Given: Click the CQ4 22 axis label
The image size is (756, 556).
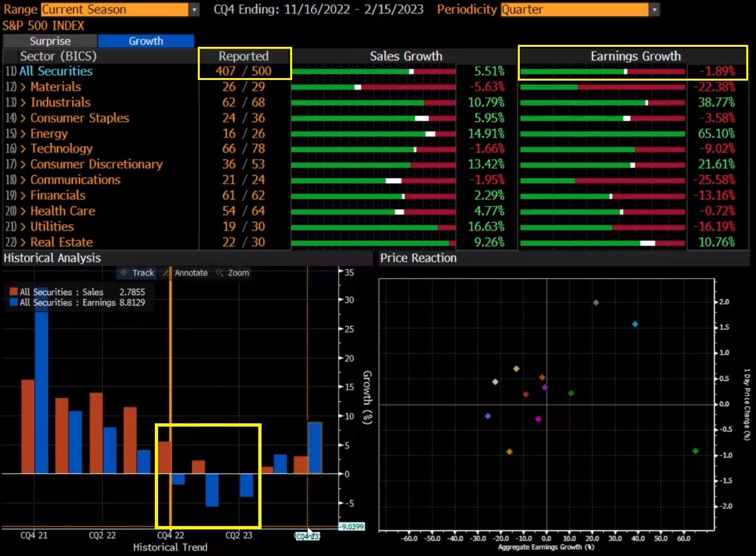Looking at the screenshot, I should [x=170, y=535].
